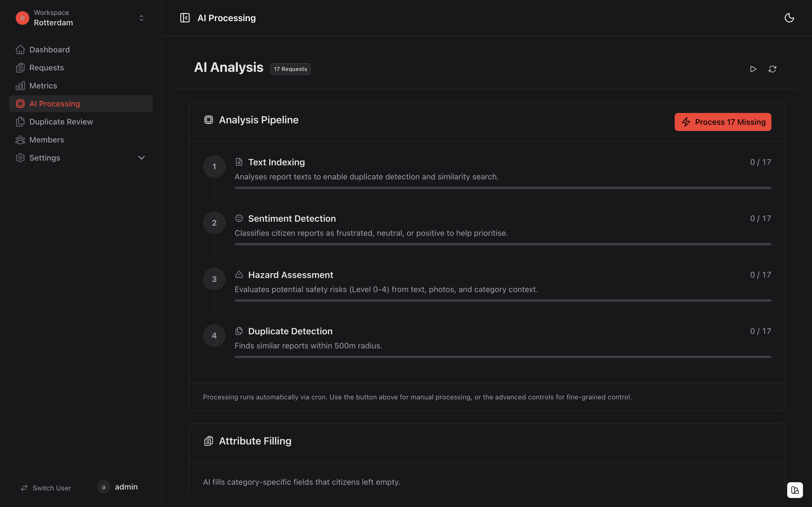Open the Dashboard page
812x507 pixels.
pos(49,50)
